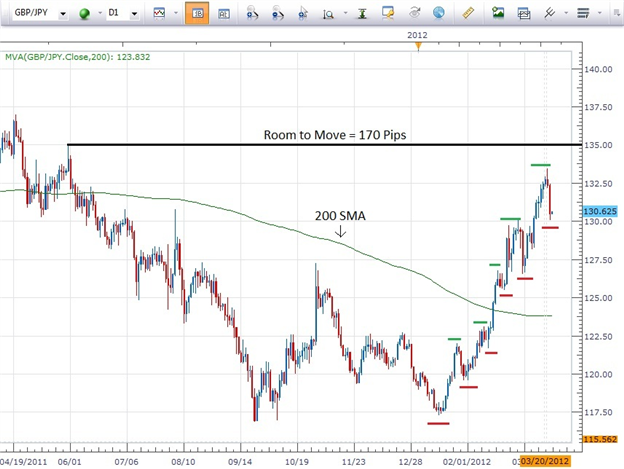Image resolution: width=624 pixels, height=469 pixels.
Task: Click the blue globe icon
Action: (439, 13)
